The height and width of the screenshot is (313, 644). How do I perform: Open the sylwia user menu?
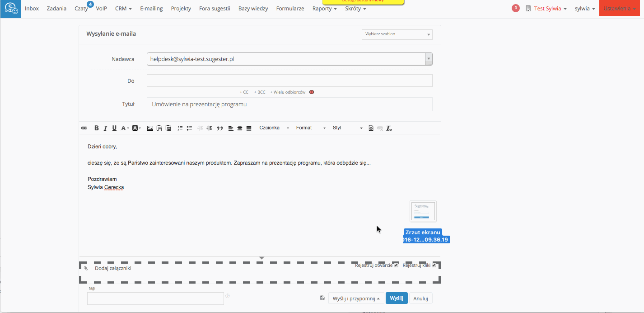tap(585, 9)
